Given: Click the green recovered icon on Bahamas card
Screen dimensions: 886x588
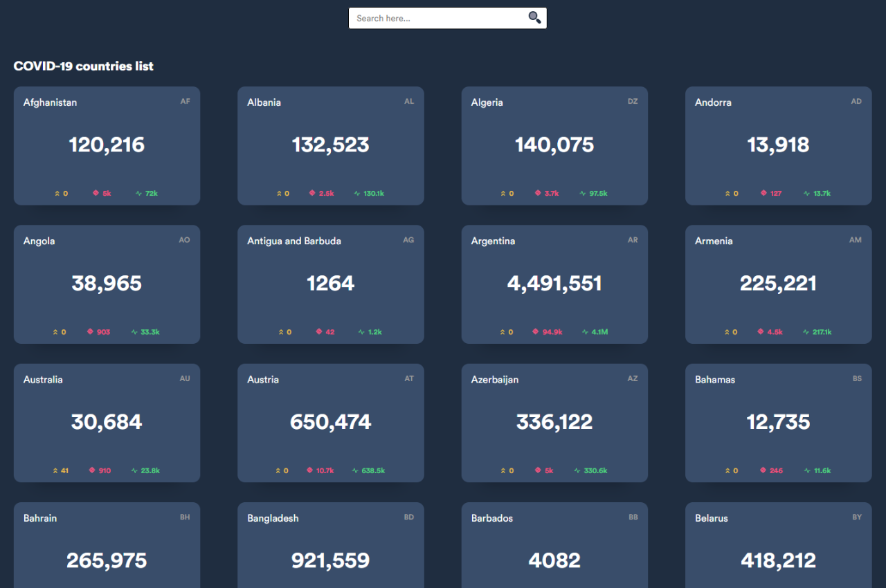Looking at the screenshot, I should tap(806, 471).
